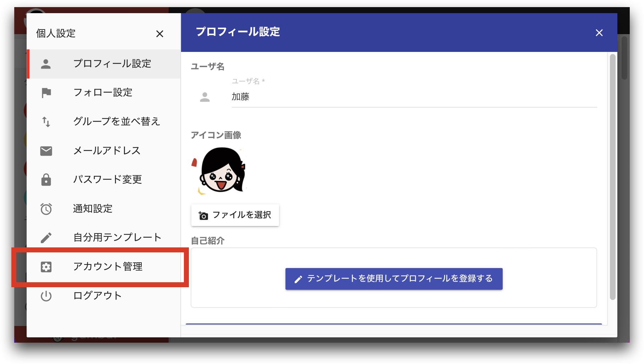
Task: Open アカウント管理 in the sidebar
Action: [x=104, y=267]
